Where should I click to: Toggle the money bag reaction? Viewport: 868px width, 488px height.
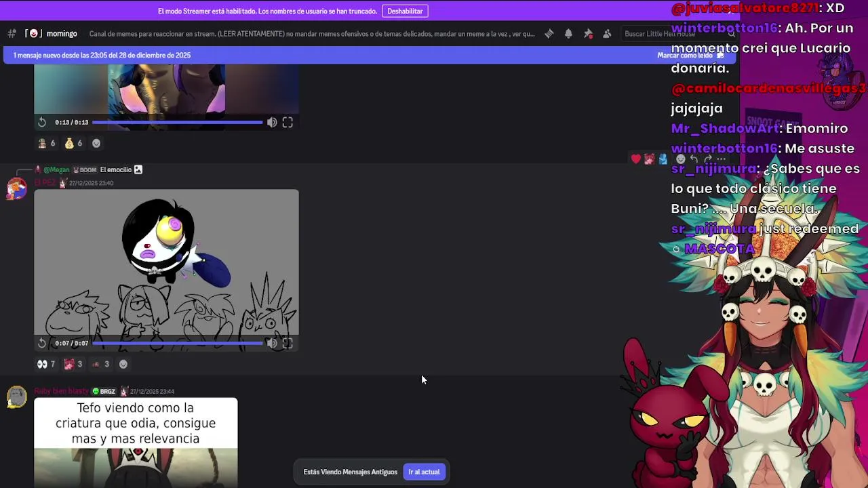[73, 143]
